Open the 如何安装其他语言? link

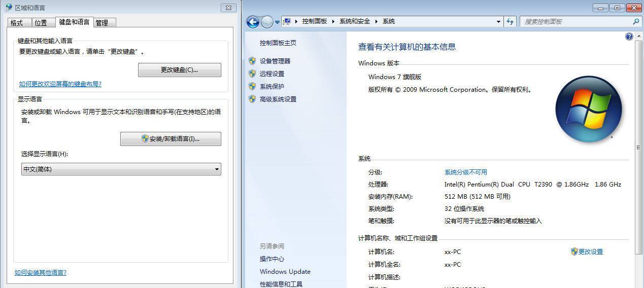(41, 273)
